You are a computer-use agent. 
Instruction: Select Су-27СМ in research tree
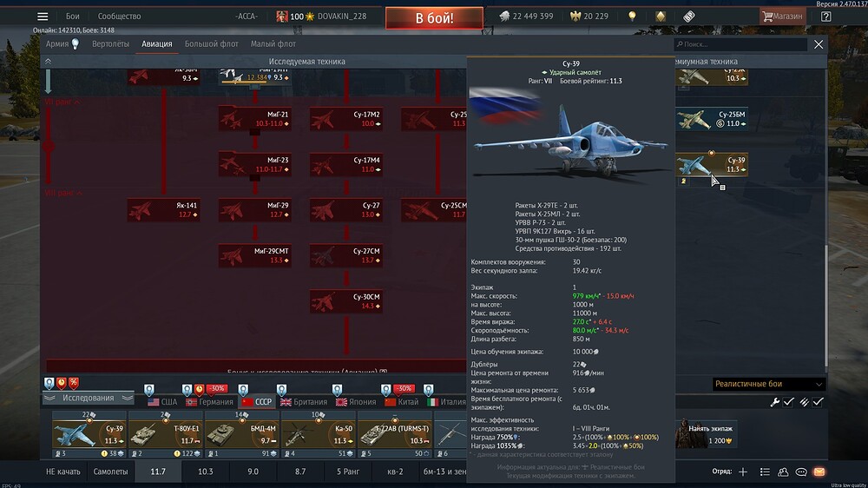coord(346,256)
